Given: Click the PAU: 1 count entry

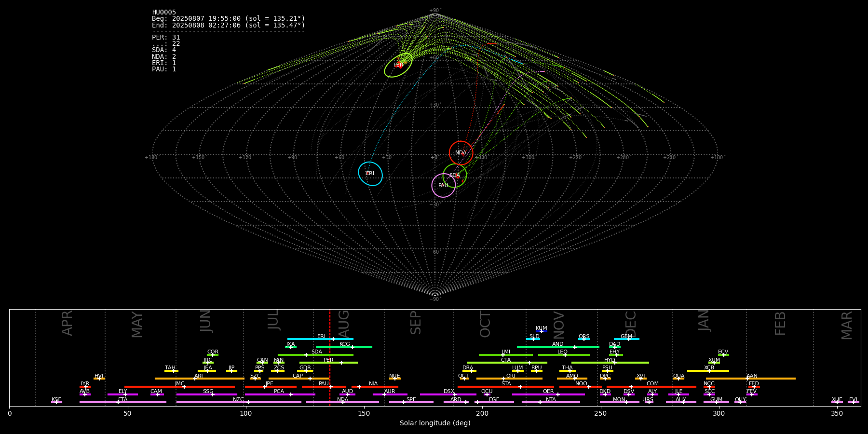Looking at the screenshot, I should 164,69.
